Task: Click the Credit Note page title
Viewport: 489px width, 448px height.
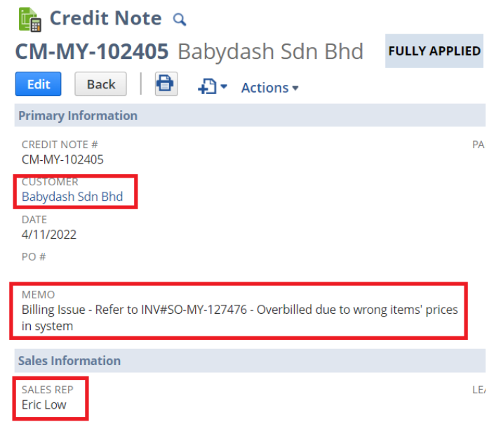Action: (106, 18)
